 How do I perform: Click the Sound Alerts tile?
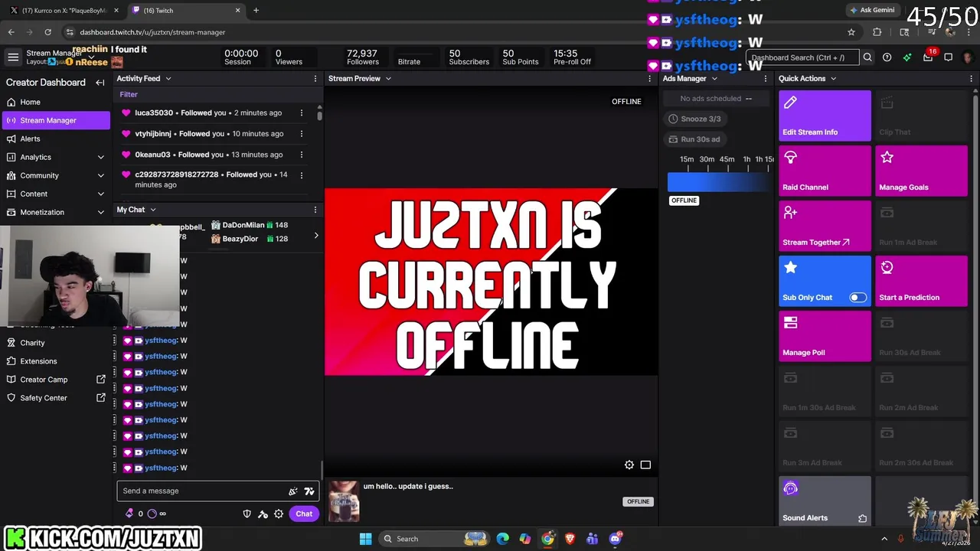point(825,501)
